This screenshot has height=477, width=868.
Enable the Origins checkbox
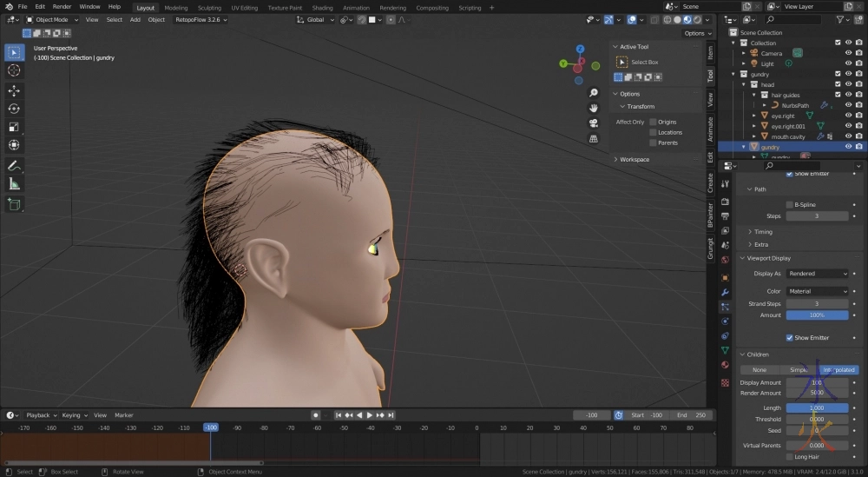[653, 122]
